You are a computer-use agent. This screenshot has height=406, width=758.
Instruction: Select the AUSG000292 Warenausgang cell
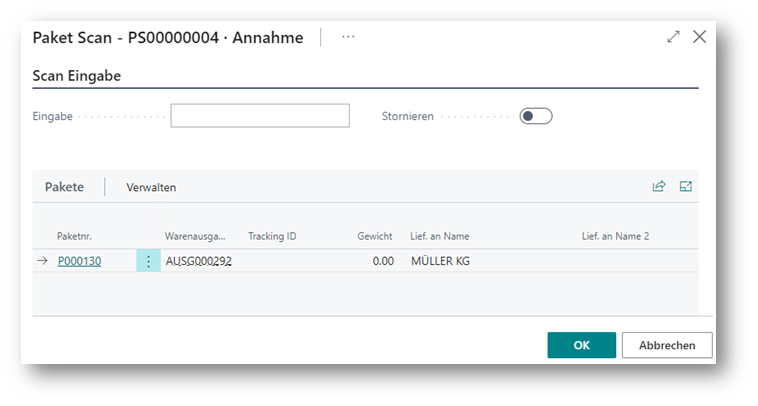(x=198, y=261)
